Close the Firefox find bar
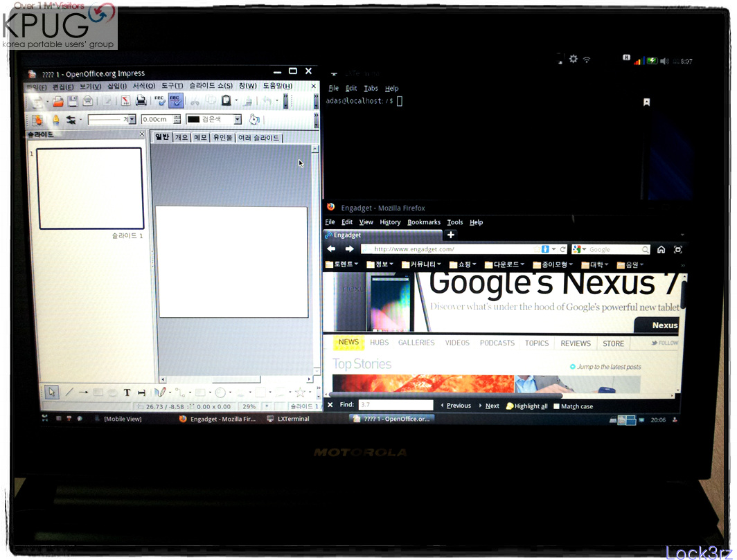Viewport: 737px width, 560px height. click(330, 404)
